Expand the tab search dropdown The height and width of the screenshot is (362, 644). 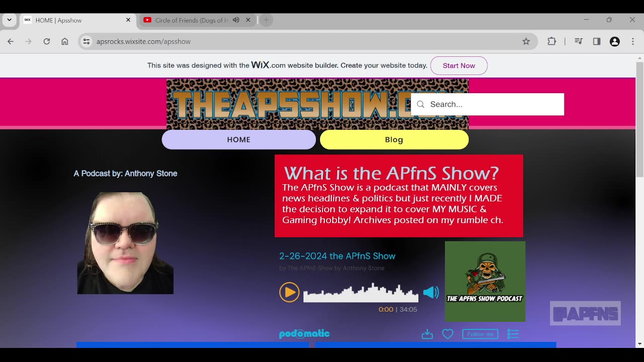9,20
